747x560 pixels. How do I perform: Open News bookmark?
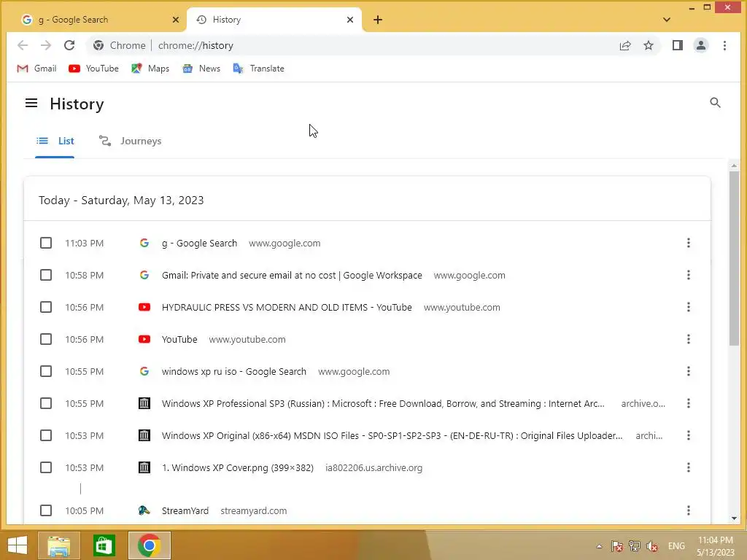pyautogui.click(x=201, y=69)
